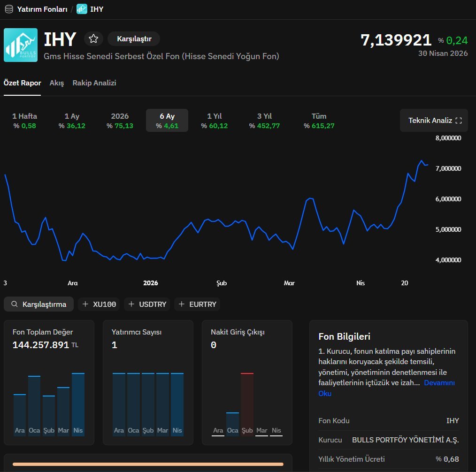Click the Ara bar in Fon Toplam Değer
The height and width of the screenshot is (472, 476).
point(20,415)
